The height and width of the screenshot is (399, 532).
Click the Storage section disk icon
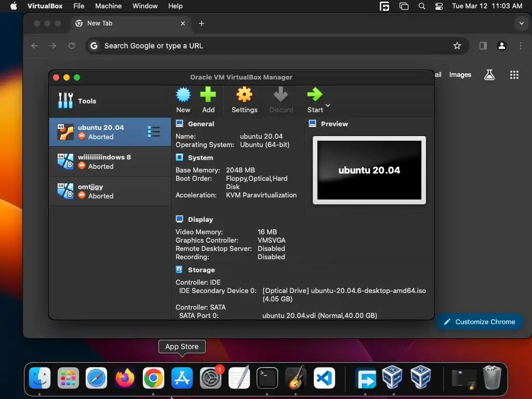(179, 270)
